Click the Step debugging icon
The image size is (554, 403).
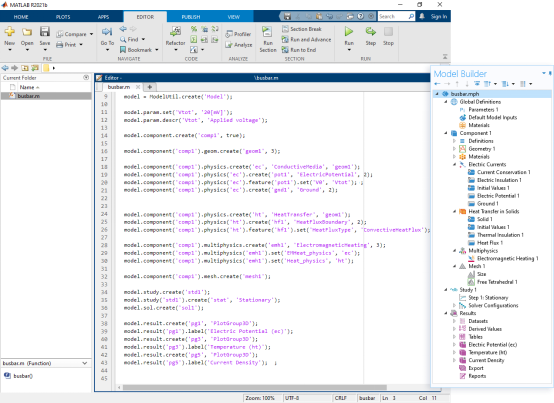[x=370, y=32]
